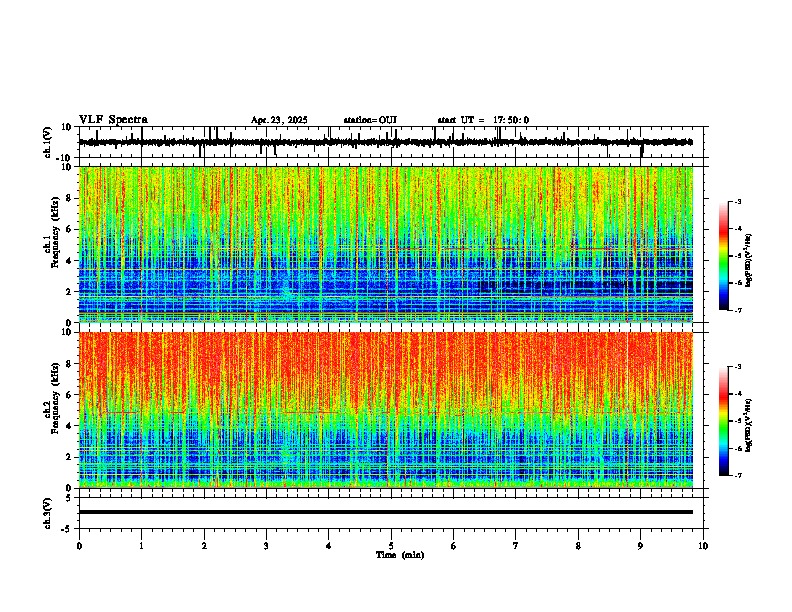Viewport: 792px width, 612px height.
Task: Click the "6" kHz tick on ch.2 frequency axis
Action: 70,395
